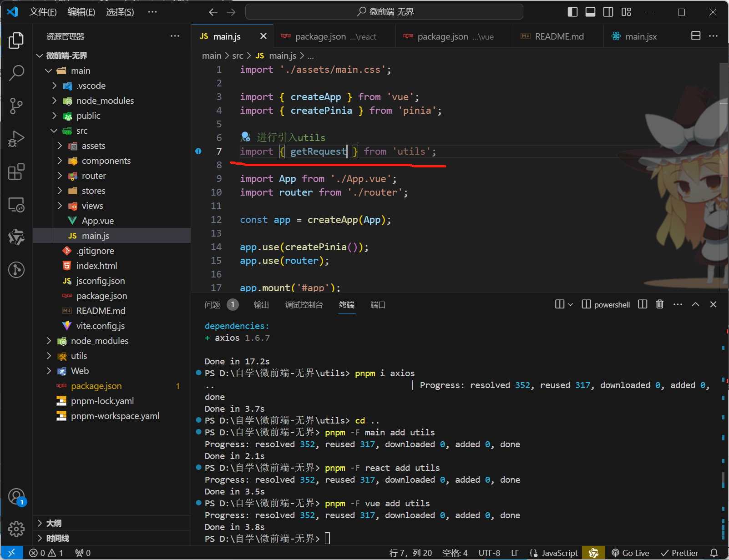Open App.vue file in explorer
Viewport: 729px width, 560px height.
coord(112,221)
